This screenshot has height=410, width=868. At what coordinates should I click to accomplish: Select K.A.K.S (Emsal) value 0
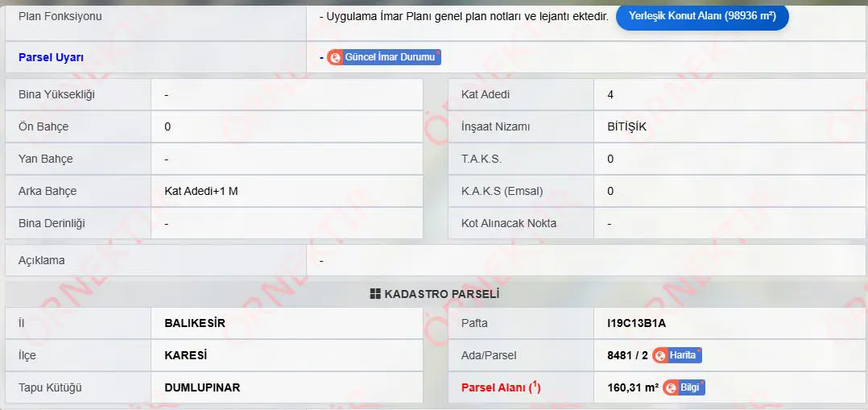pos(610,191)
